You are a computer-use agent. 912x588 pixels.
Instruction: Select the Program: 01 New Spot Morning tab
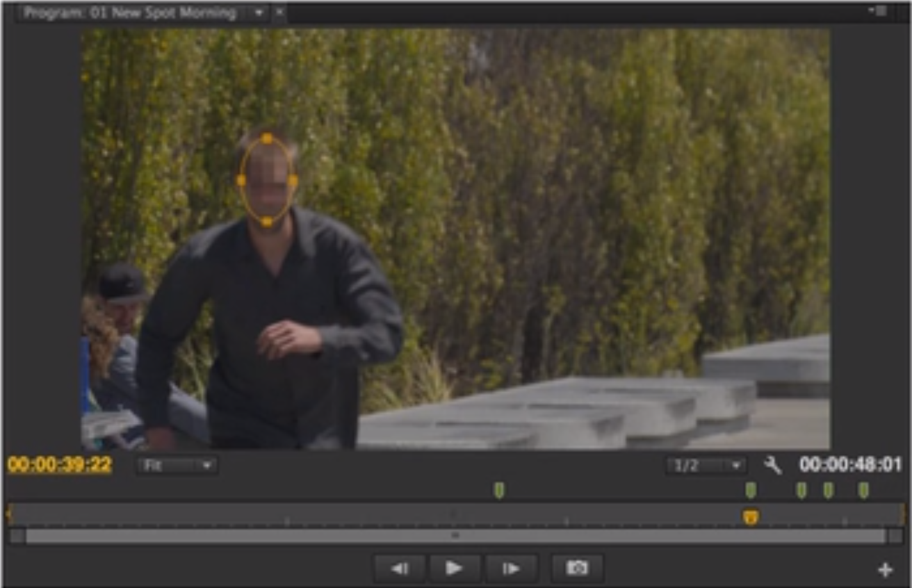pos(129,11)
